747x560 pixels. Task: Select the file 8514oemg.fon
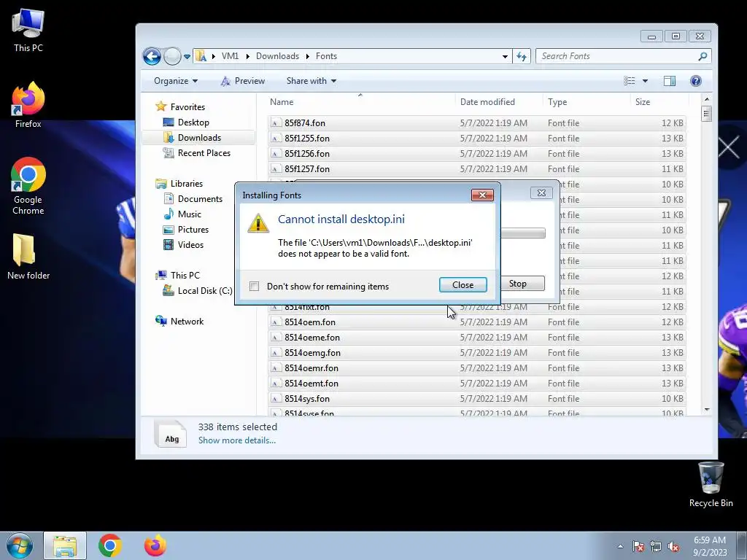click(x=477, y=352)
